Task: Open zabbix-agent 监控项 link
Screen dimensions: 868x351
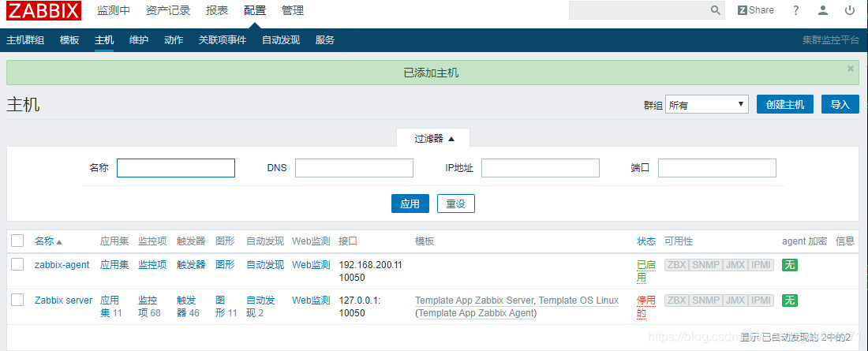Action: click(152, 265)
